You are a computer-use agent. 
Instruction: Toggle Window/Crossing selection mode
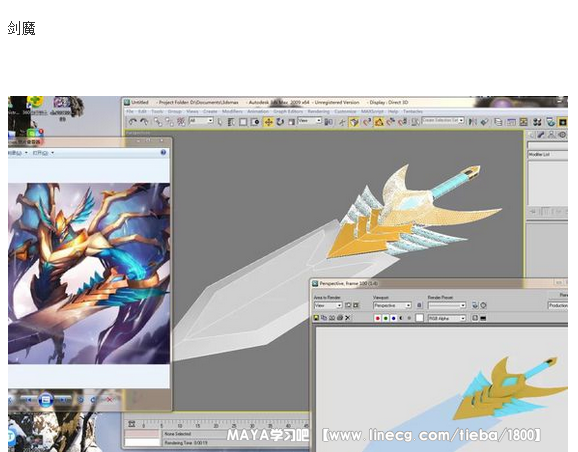pos(255,122)
